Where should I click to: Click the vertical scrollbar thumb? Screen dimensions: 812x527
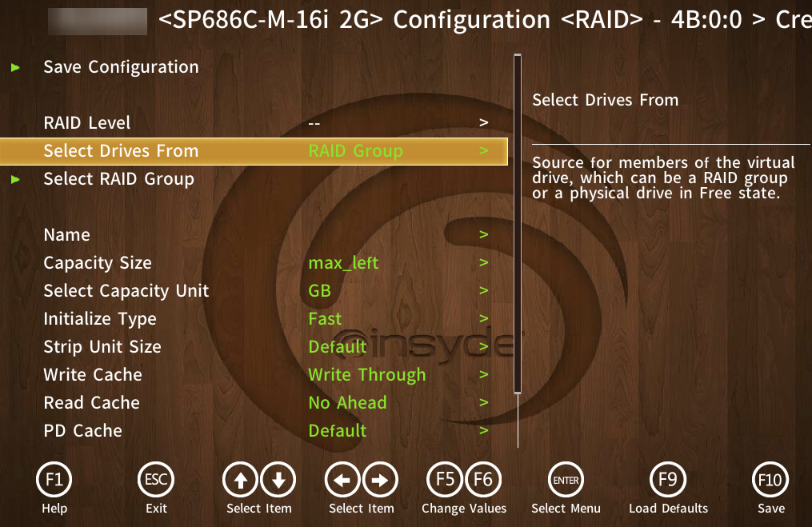[x=518, y=224]
